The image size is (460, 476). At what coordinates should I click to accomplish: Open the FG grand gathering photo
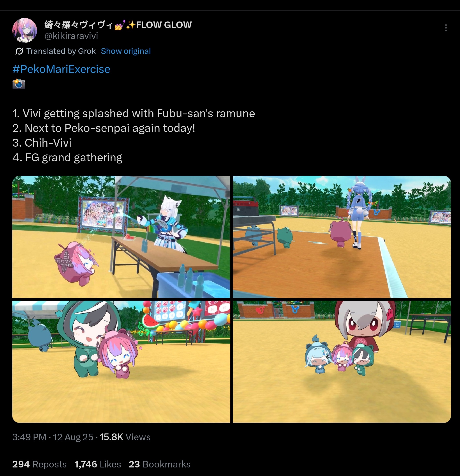[x=342, y=362]
